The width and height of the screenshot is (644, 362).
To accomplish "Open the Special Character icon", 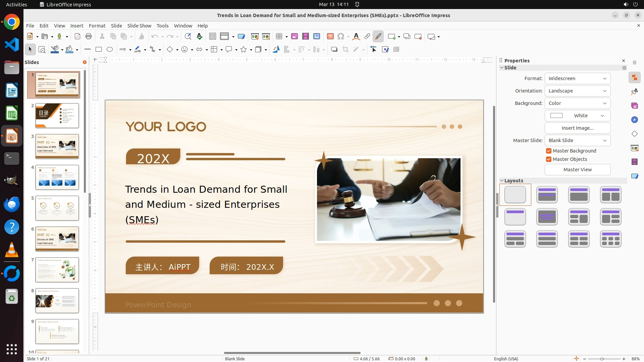I will click(341, 37).
